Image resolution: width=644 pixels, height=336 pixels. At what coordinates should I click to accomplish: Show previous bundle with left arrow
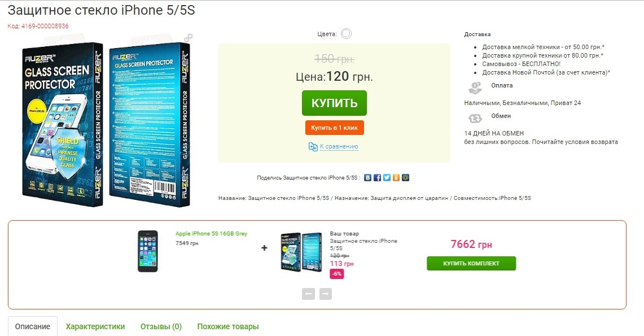[x=308, y=294]
